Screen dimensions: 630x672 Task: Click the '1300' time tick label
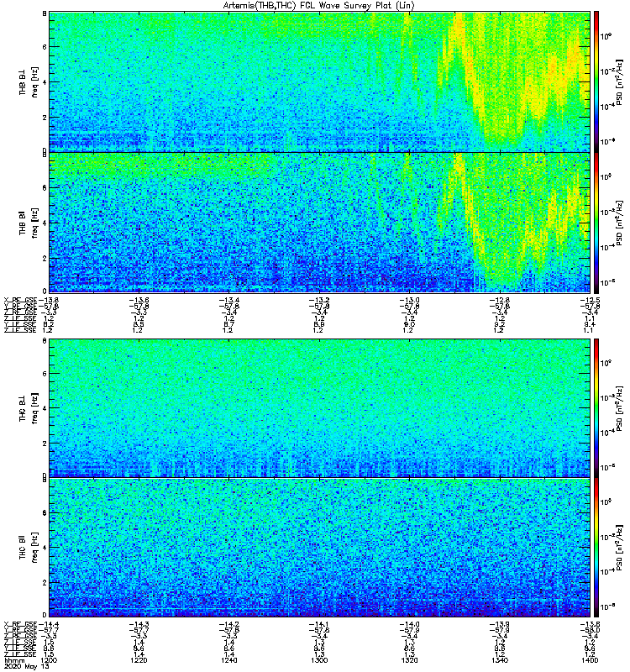[x=319, y=660]
